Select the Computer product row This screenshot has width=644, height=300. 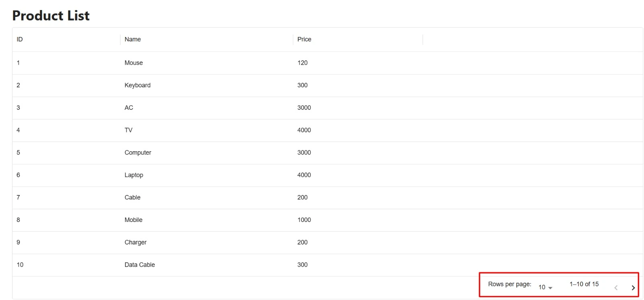click(138, 153)
